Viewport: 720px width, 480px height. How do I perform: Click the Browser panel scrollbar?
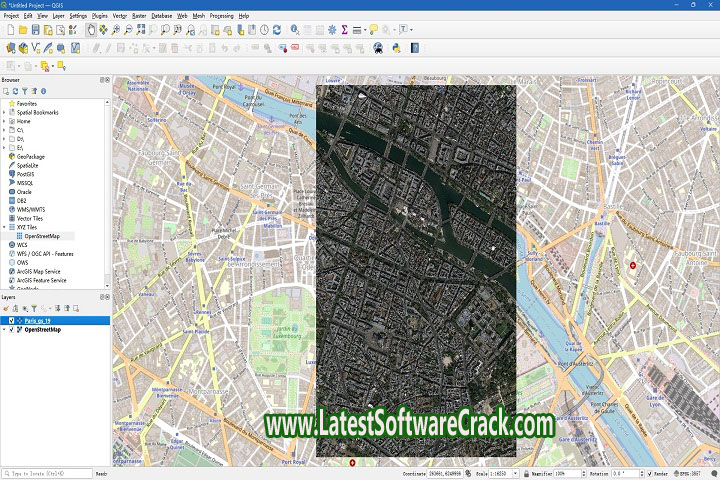(107, 193)
